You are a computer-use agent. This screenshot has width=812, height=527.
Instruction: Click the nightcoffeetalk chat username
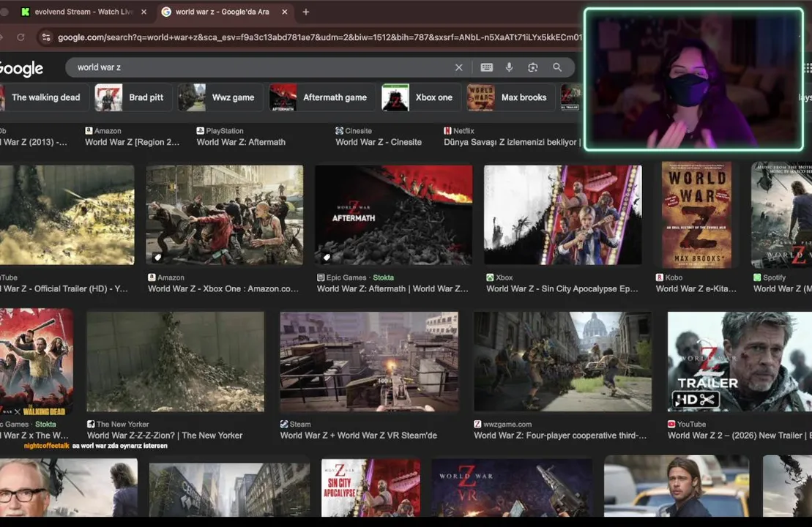pyautogui.click(x=46, y=446)
